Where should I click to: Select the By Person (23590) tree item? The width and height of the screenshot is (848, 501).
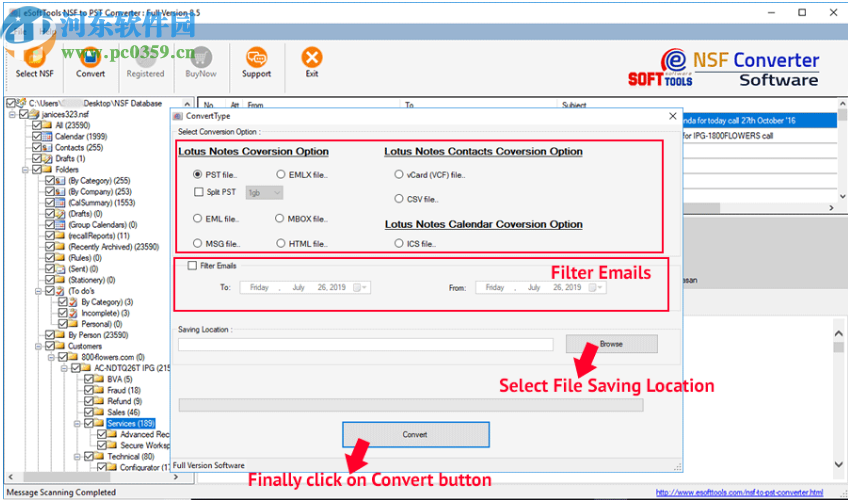(x=98, y=335)
